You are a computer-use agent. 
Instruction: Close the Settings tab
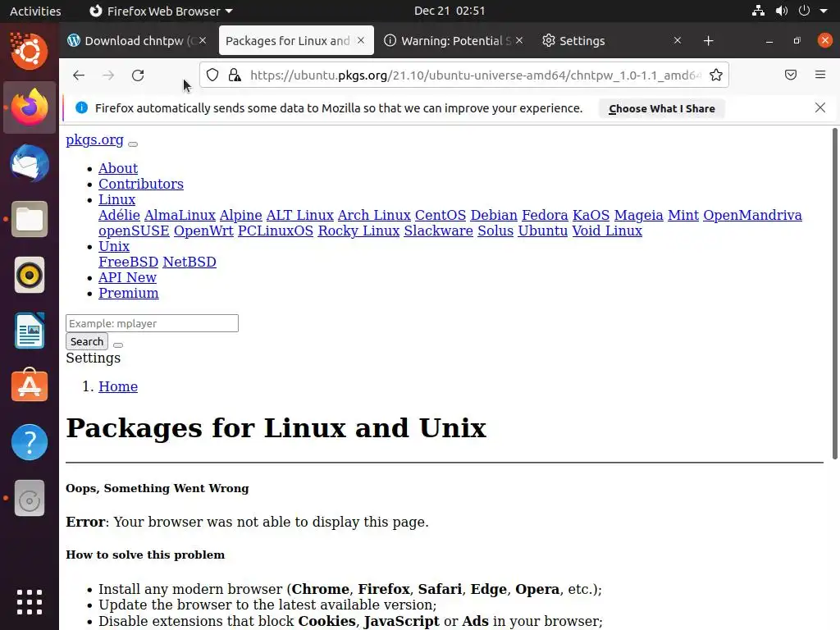pyautogui.click(x=677, y=41)
